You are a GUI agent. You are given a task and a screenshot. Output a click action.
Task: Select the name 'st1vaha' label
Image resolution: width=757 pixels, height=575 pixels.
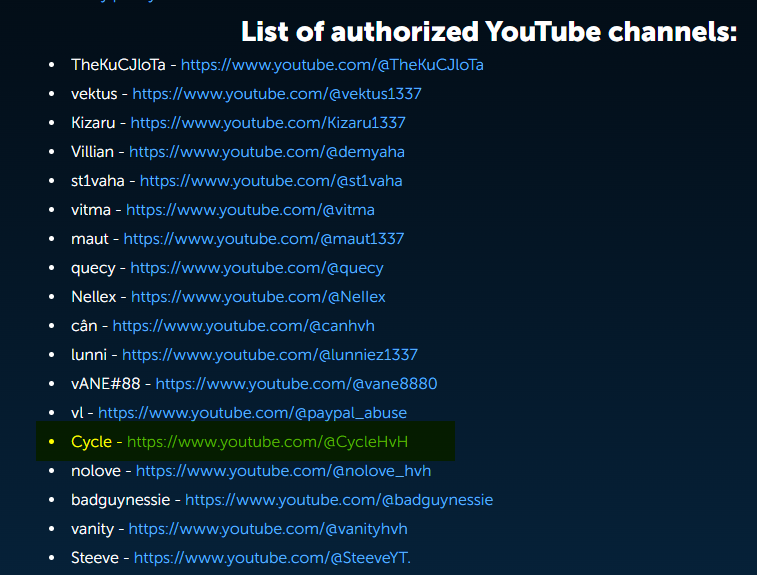pos(98,181)
